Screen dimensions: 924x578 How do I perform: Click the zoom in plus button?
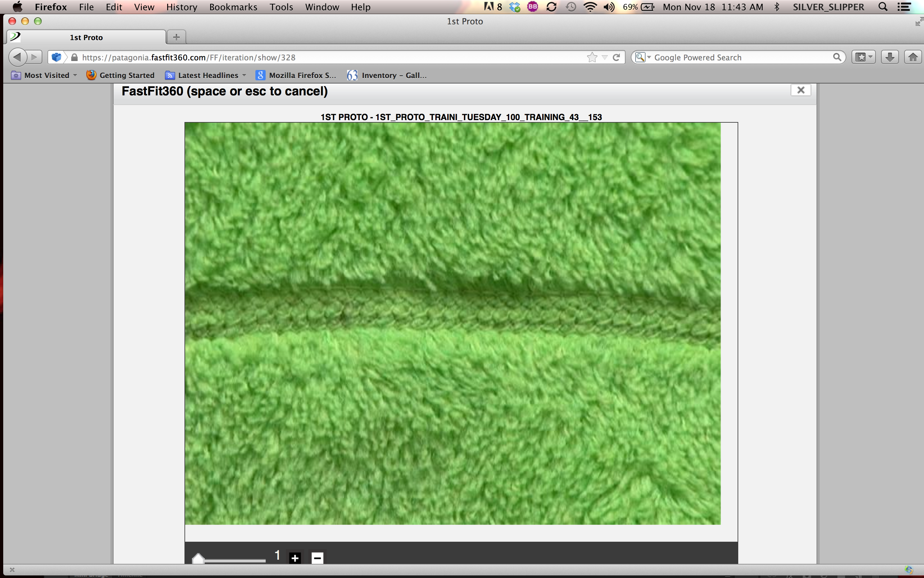tap(295, 558)
